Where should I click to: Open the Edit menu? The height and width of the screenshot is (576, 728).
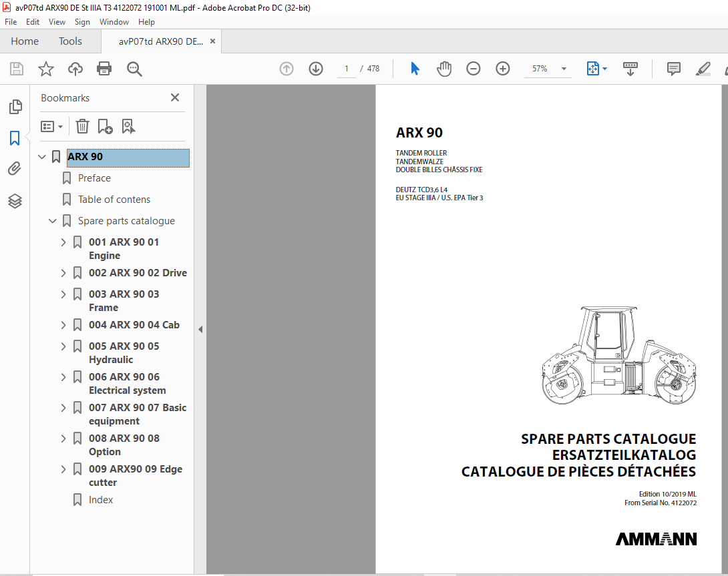[33, 22]
